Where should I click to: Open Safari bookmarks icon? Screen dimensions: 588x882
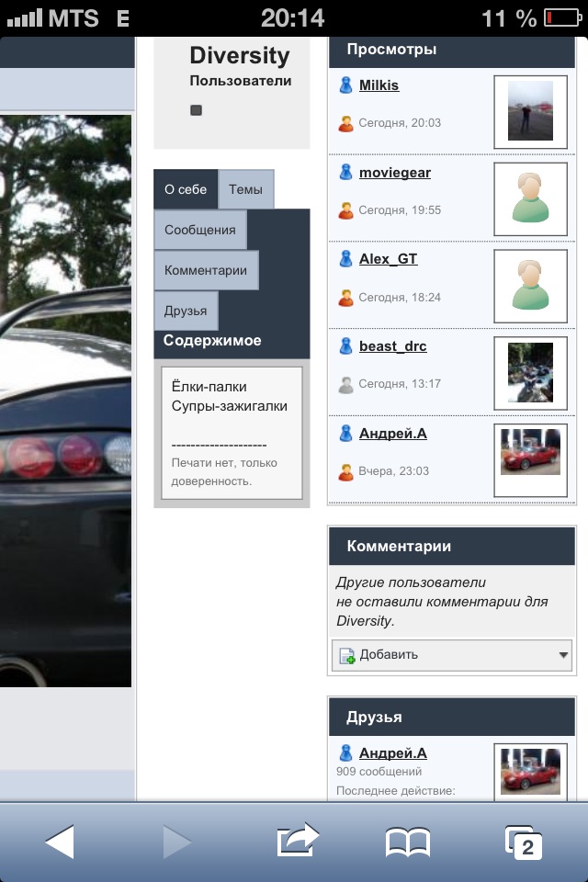[x=408, y=842]
